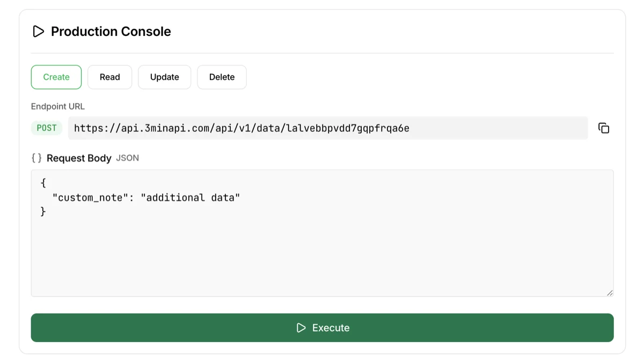Switch to the Read operation tab

click(109, 77)
